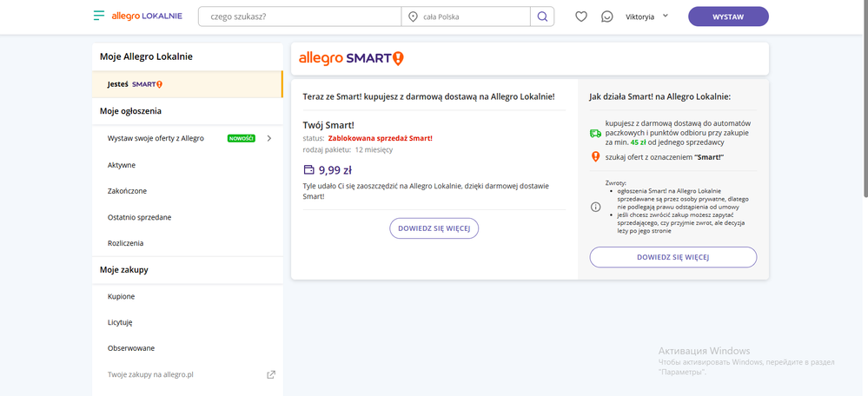Click DOWIEDZ SIĘ WIĘCEJ under Twój Smart!
The image size is (868, 396).
pyautogui.click(x=434, y=228)
